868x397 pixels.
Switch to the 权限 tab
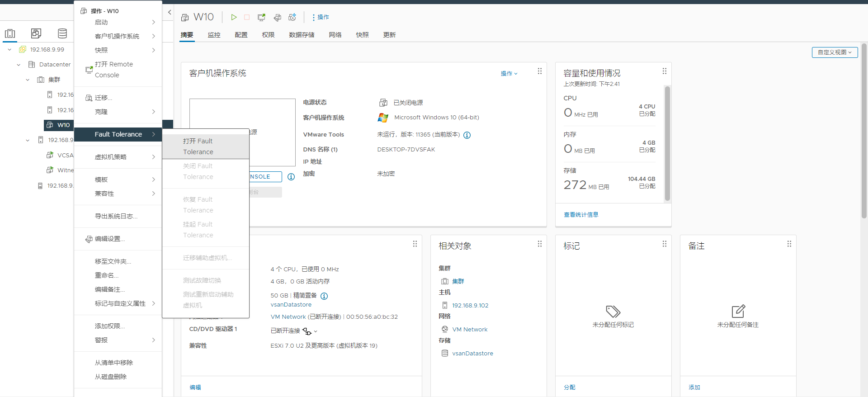[268, 35]
